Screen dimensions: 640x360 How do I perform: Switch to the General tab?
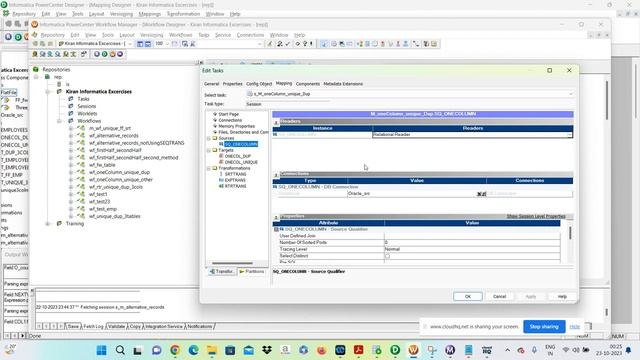point(211,84)
